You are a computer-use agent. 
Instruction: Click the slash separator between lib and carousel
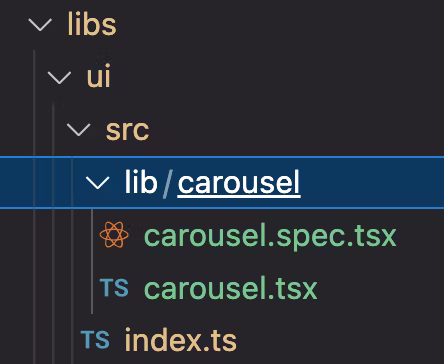(x=167, y=182)
